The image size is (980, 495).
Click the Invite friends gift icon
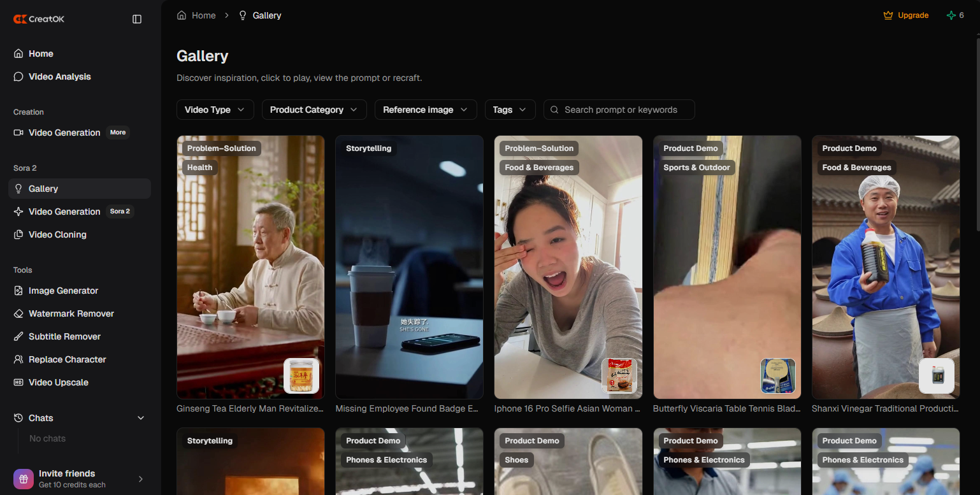pyautogui.click(x=24, y=479)
